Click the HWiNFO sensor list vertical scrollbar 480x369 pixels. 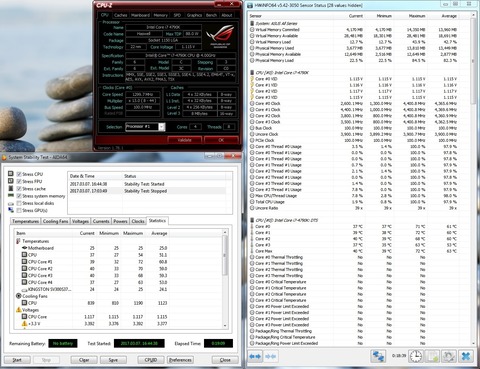473,179
